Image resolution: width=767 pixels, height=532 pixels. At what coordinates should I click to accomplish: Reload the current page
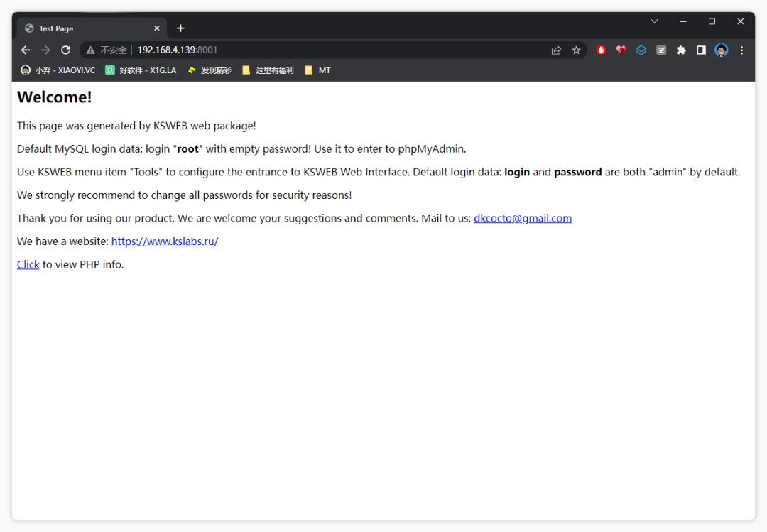pos(65,50)
